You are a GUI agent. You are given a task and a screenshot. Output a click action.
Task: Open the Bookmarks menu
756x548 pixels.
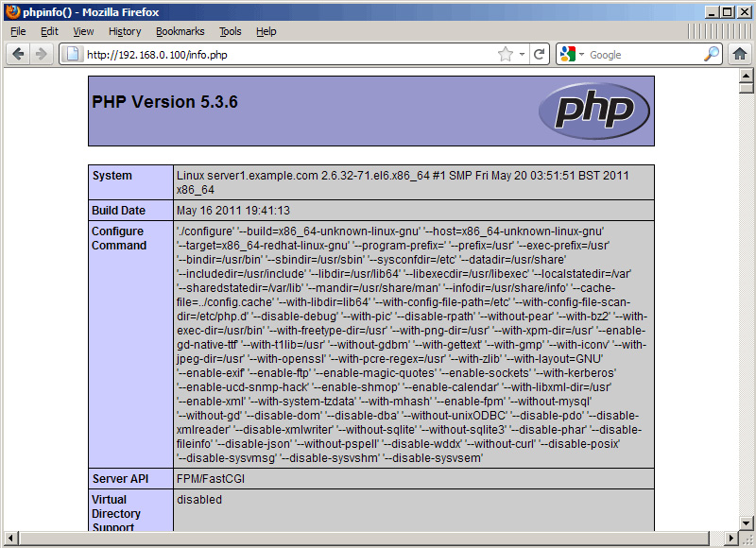180,31
